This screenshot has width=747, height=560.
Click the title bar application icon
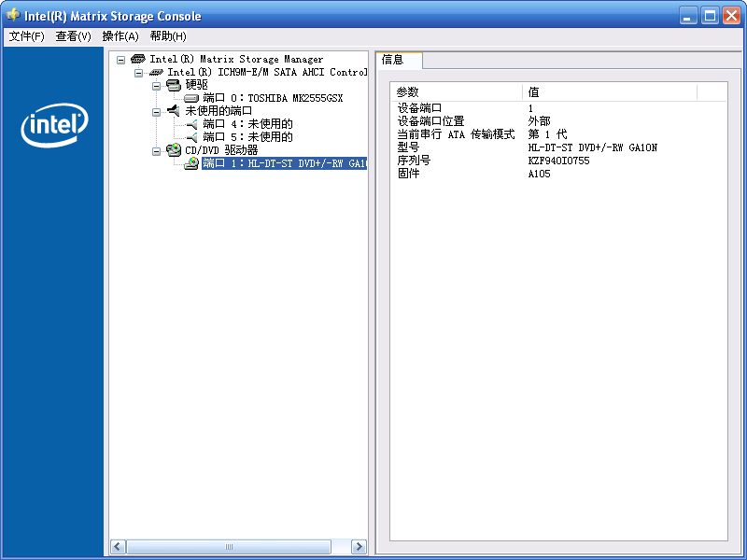[x=13, y=15]
